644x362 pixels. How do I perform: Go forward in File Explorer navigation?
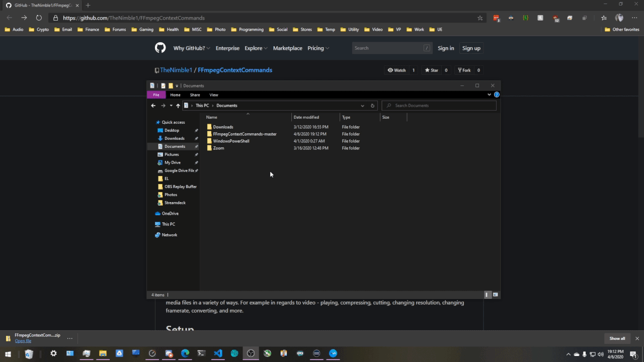pyautogui.click(x=163, y=106)
